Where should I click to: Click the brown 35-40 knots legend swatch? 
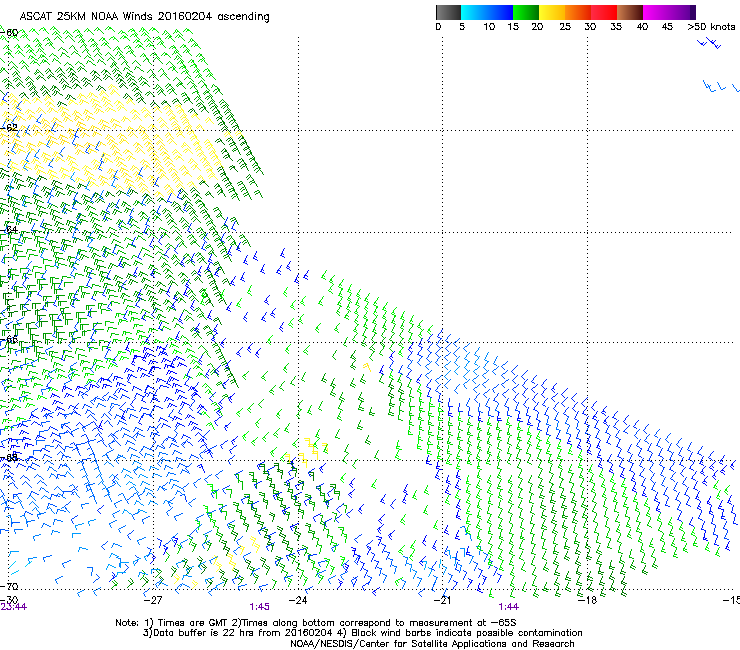click(630, 12)
